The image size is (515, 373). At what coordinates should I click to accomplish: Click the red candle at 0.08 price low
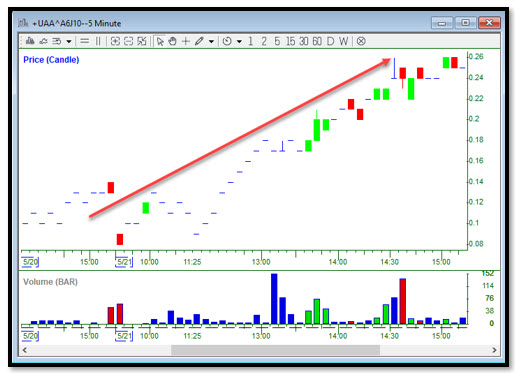(x=120, y=239)
